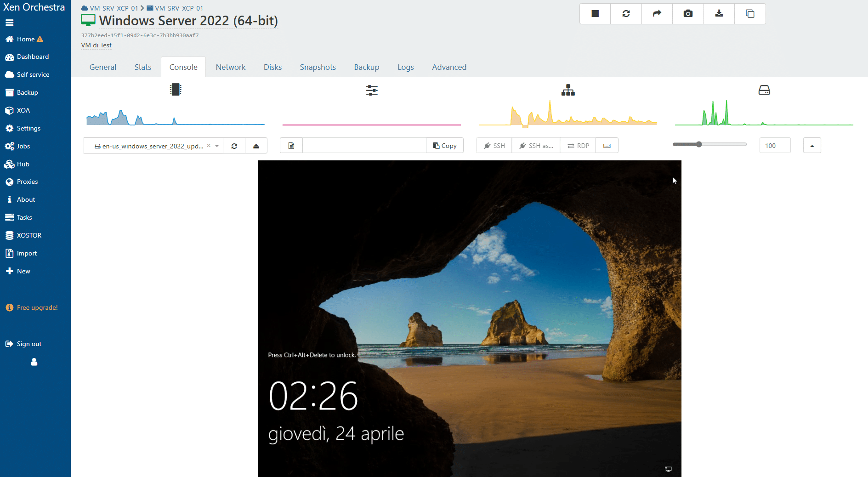Take a snapshot with the camera icon

click(688, 14)
